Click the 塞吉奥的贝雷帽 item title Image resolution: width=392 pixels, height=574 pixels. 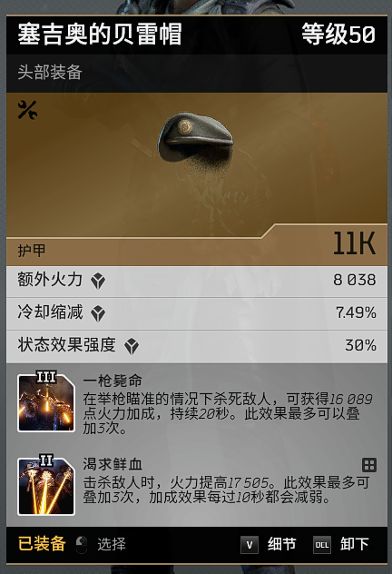pyautogui.click(x=100, y=35)
